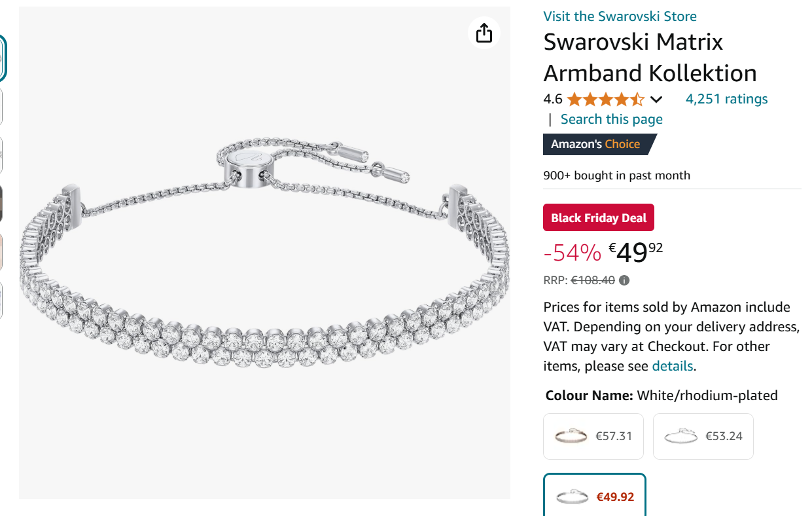The height and width of the screenshot is (516, 812).
Task: Click the Search this page link
Action: (x=611, y=119)
